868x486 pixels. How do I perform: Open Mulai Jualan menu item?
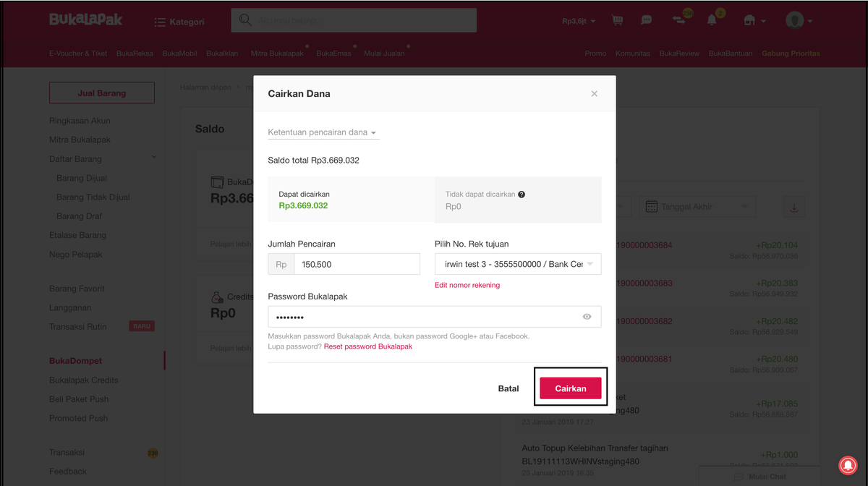(384, 54)
